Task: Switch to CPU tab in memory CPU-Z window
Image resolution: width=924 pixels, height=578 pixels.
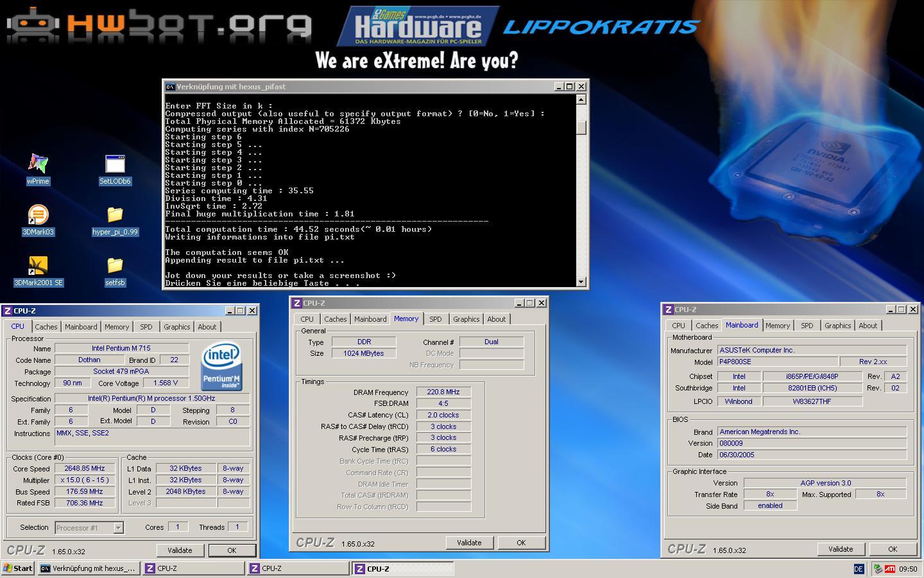Action: (x=307, y=319)
